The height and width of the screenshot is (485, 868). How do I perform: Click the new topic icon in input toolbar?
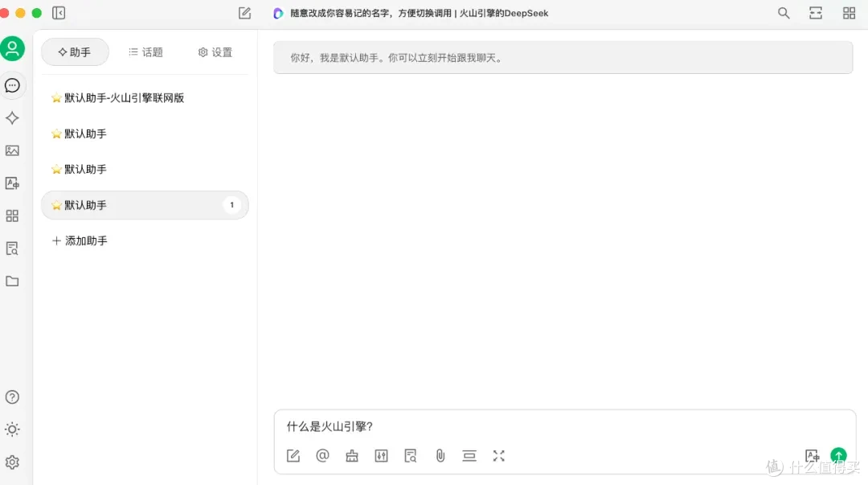pos(293,455)
